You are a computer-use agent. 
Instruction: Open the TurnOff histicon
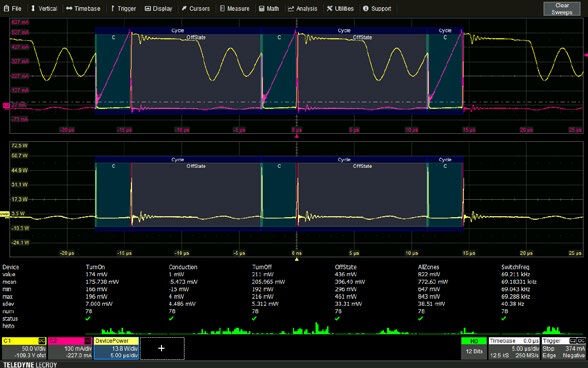click(294, 328)
